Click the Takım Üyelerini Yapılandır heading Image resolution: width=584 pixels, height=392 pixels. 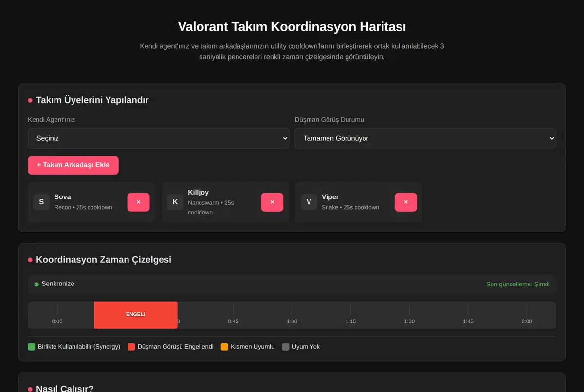[x=92, y=100]
